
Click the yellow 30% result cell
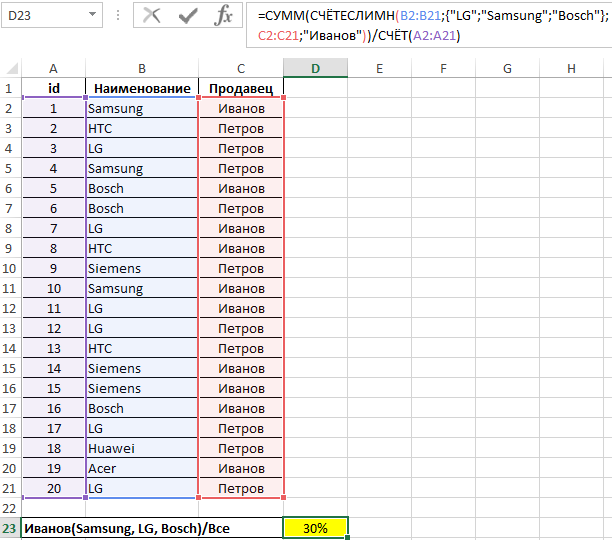click(x=315, y=528)
